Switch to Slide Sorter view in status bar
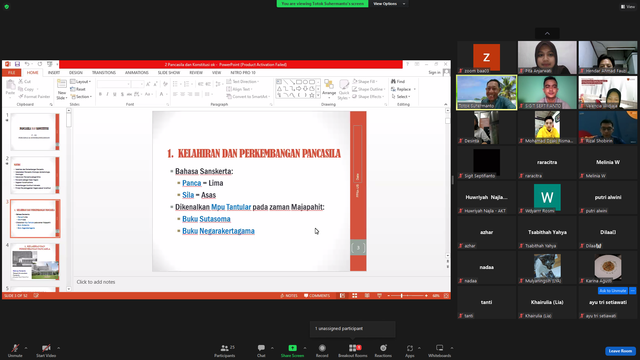640x360 pixels. 355,296
